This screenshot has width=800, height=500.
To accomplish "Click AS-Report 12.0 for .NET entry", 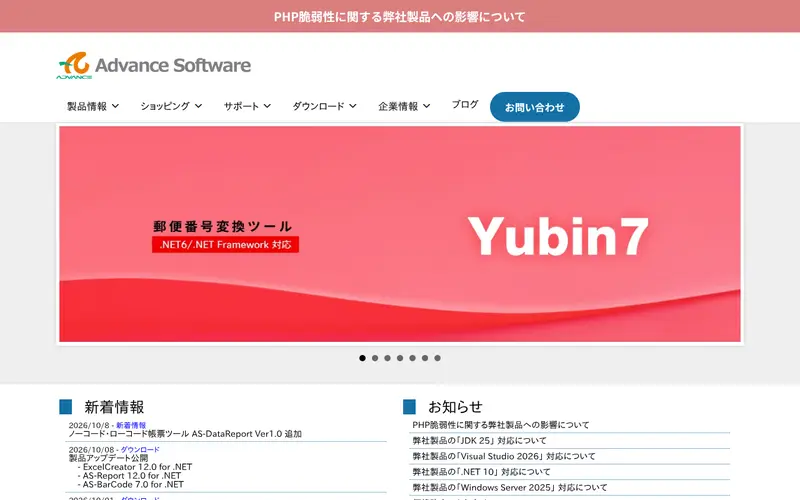I will pyautogui.click(x=132, y=476).
